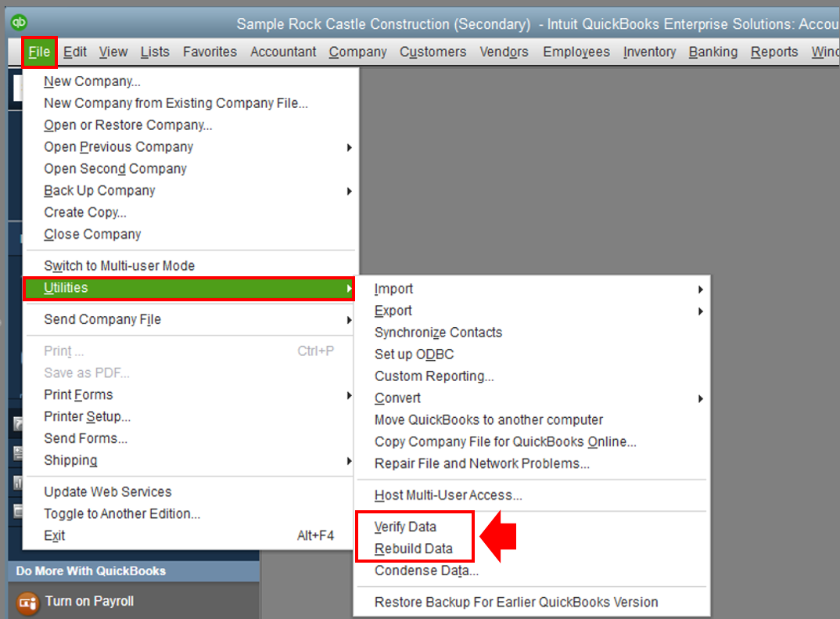This screenshot has width=840, height=619.
Task: Expand the Import submenu
Action: pyautogui.click(x=533, y=289)
